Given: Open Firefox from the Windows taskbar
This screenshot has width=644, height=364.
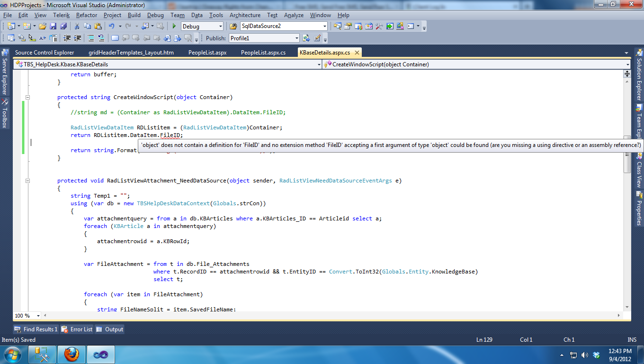Looking at the screenshot, I should pos(72,354).
